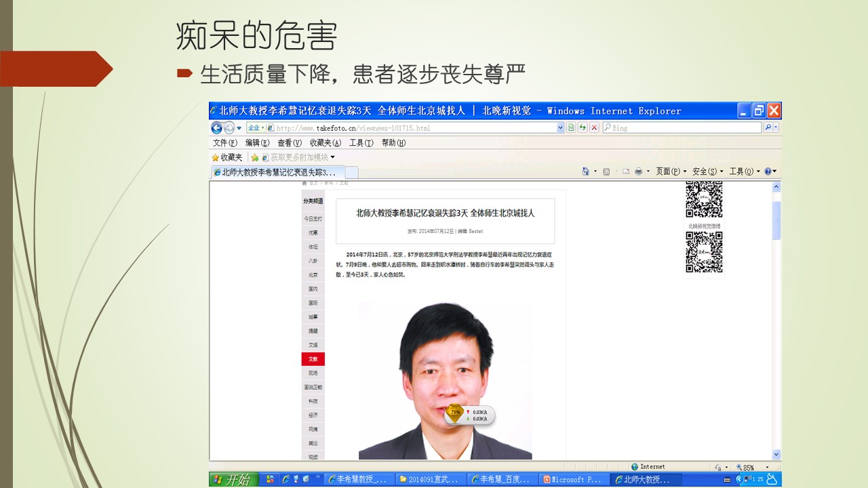Click the red stop loading icon
Viewport: 868px width, 488px height.
(594, 127)
